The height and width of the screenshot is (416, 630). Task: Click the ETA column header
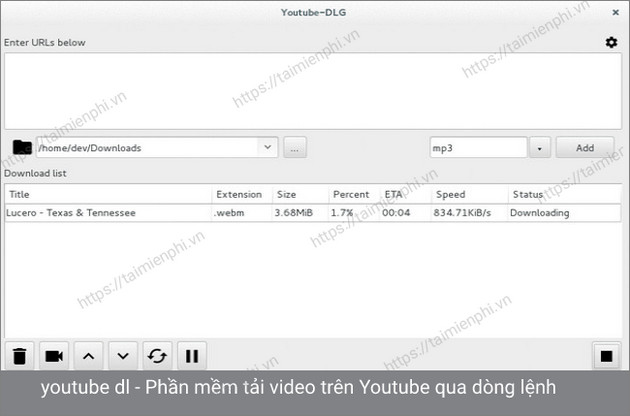pyautogui.click(x=406, y=195)
